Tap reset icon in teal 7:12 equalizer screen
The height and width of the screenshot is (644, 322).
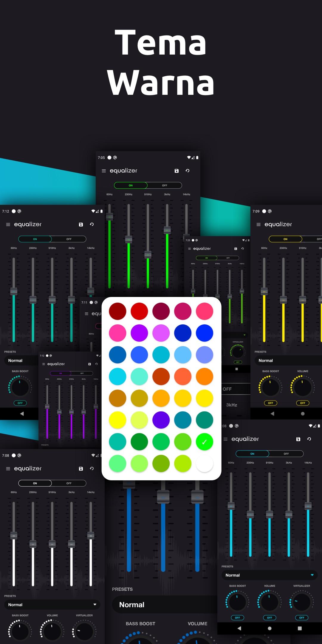pos(92,225)
